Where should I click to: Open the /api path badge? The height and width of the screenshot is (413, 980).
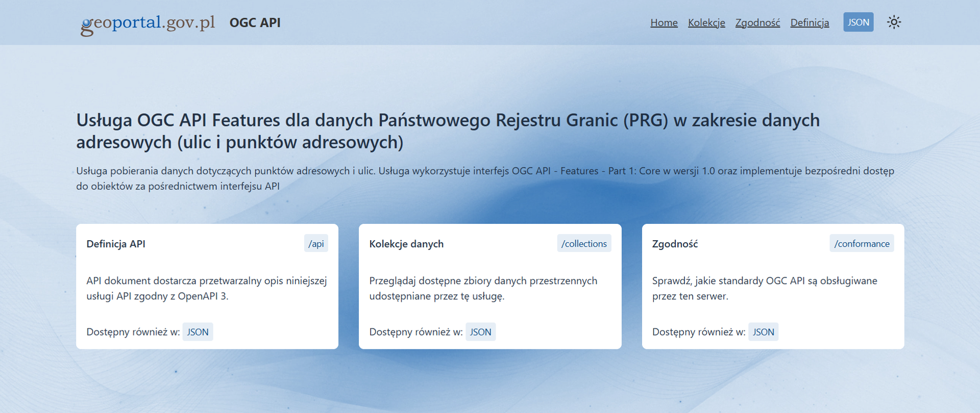point(316,244)
